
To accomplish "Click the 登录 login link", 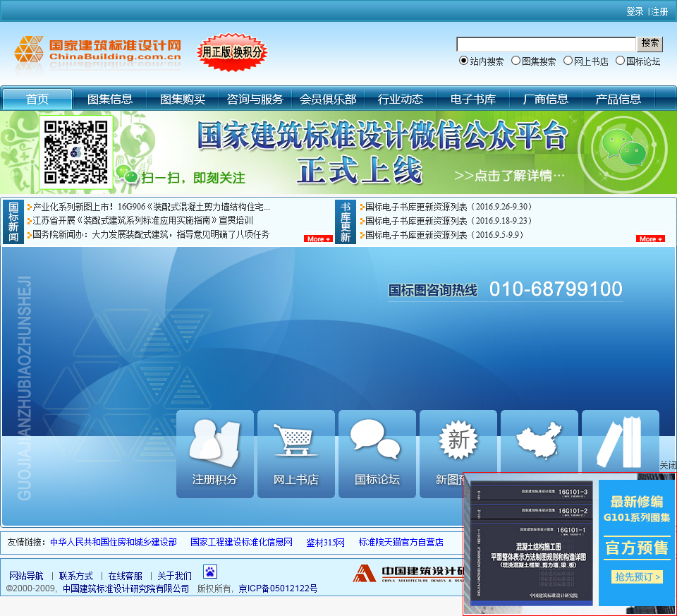I will tap(635, 12).
